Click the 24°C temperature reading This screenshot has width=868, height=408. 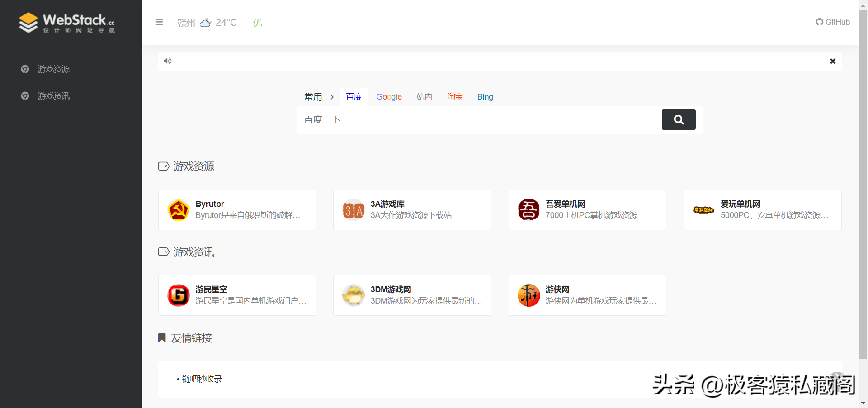(226, 23)
